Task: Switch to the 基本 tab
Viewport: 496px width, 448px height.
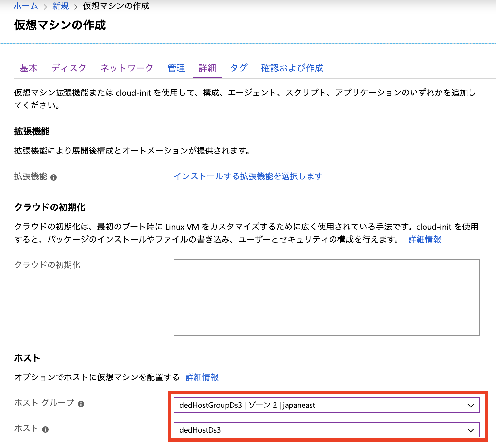Action: coord(29,68)
